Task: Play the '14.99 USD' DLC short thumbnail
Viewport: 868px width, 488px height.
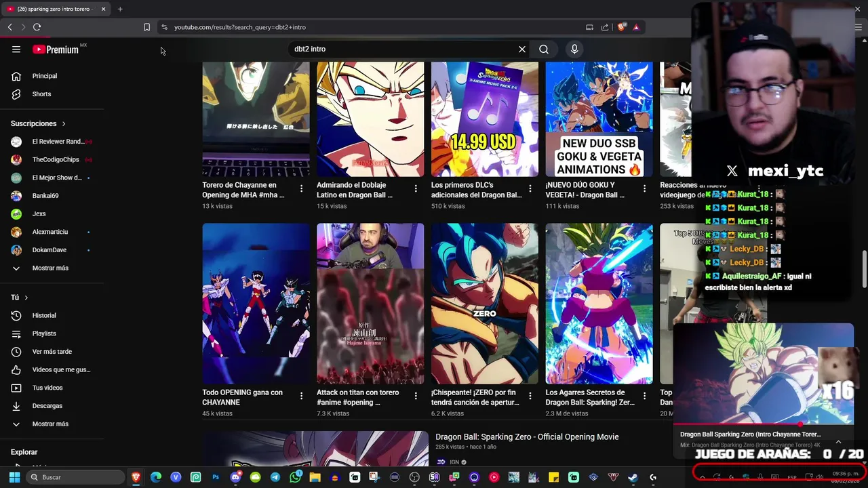Action: 485,119
